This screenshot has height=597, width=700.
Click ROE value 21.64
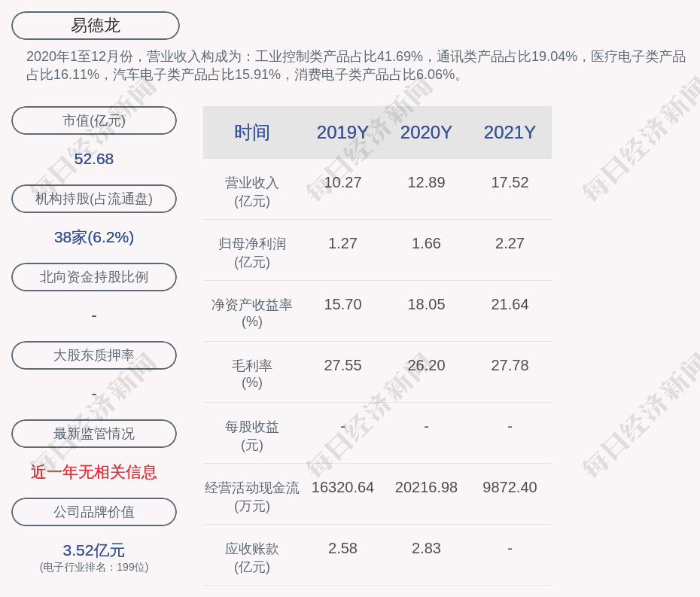click(x=510, y=305)
